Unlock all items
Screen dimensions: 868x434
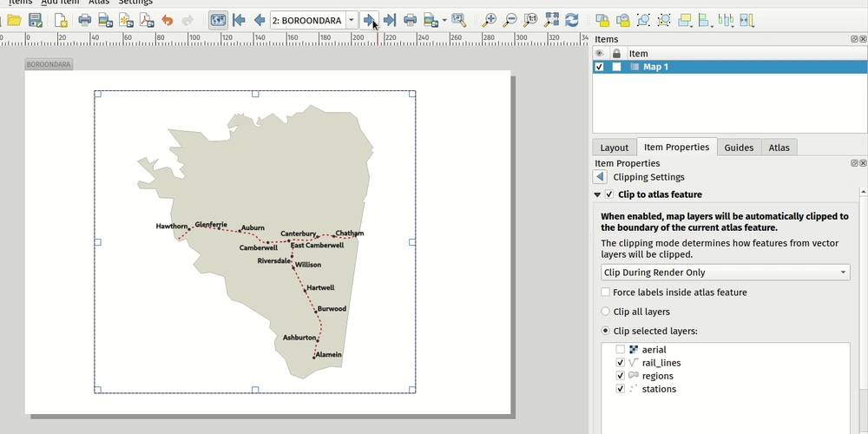pos(623,21)
